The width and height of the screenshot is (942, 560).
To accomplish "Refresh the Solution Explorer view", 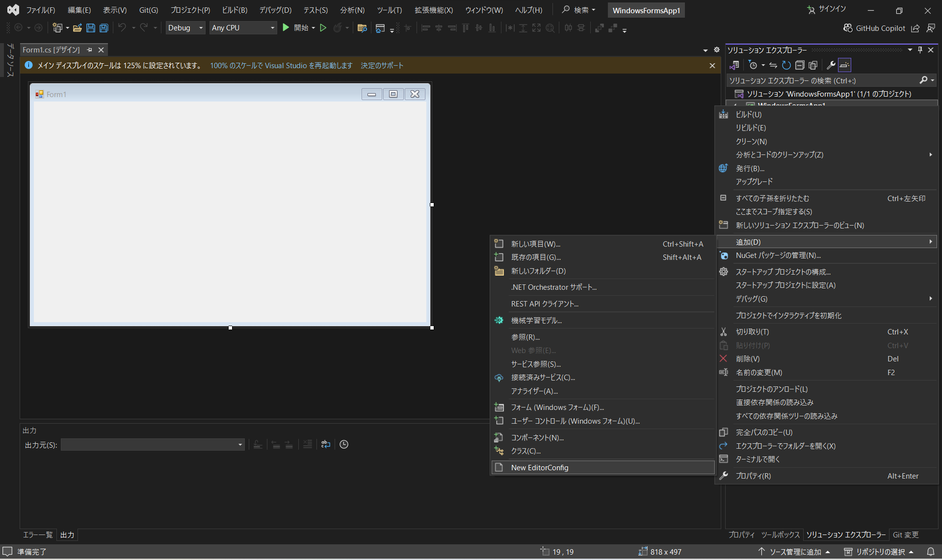I will click(785, 65).
